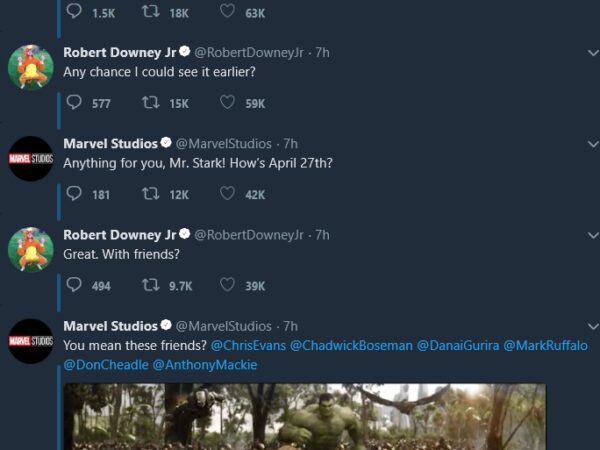Open Marvel Studios profile avatar on April 27th tweet
Viewport: 600px width, 450px height.
pos(30,158)
